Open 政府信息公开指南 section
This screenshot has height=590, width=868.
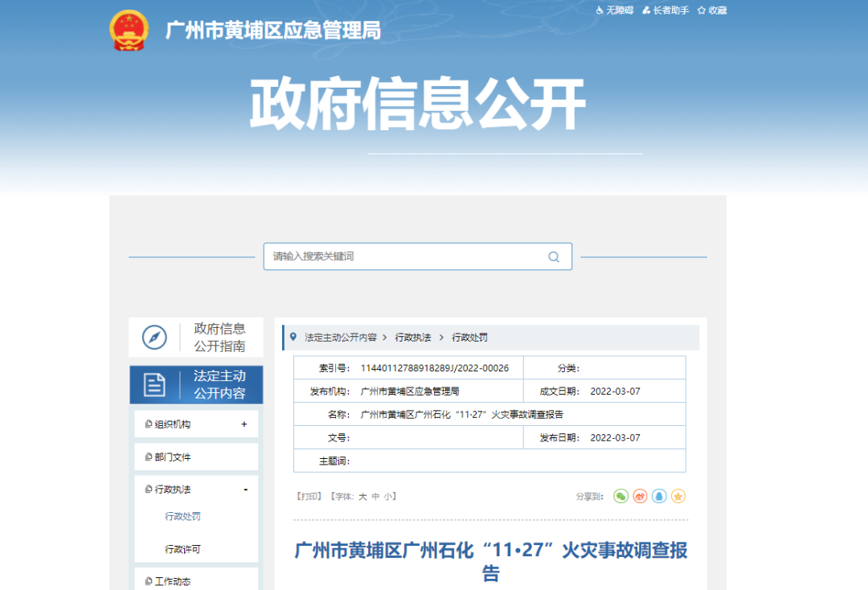click(x=196, y=337)
